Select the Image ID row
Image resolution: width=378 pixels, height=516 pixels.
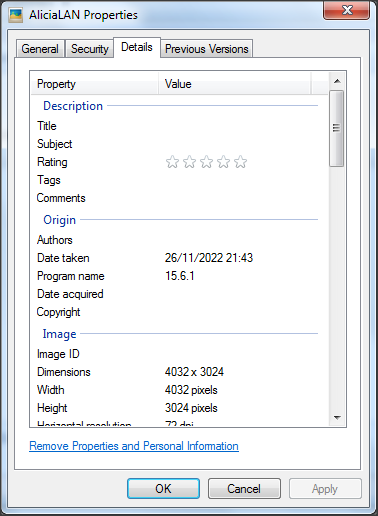(178, 354)
